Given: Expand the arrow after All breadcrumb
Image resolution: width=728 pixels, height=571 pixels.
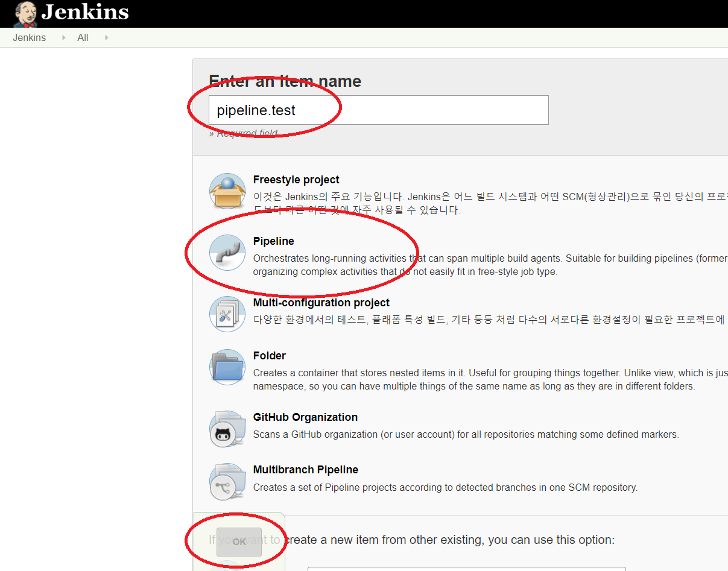Looking at the screenshot, I should (107, 37).
